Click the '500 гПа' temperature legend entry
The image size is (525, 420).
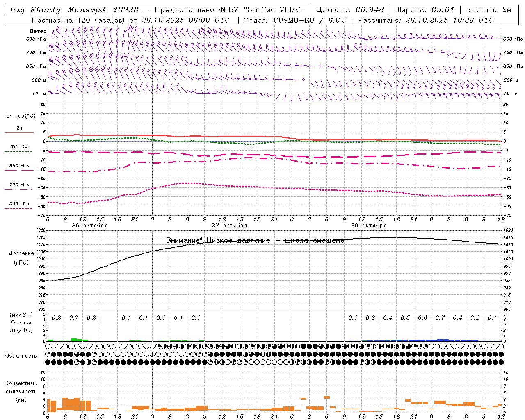pyautogui.click(x=19, y=204)
